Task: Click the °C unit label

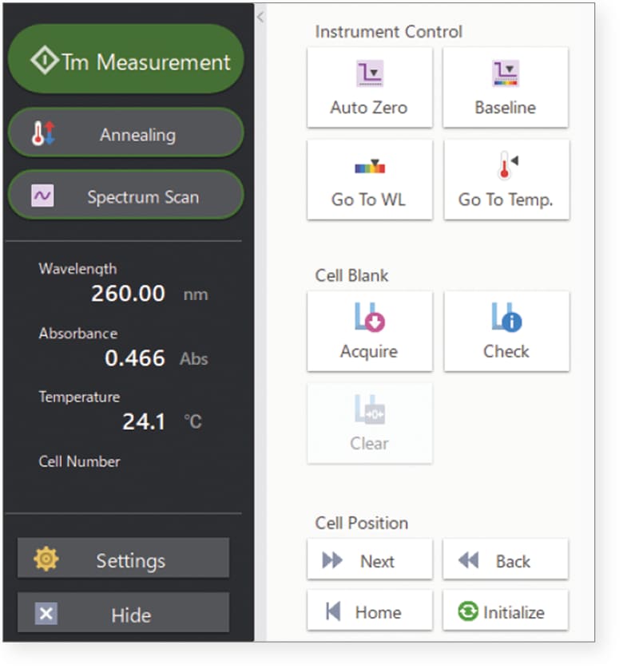Action: click(192, 421)
